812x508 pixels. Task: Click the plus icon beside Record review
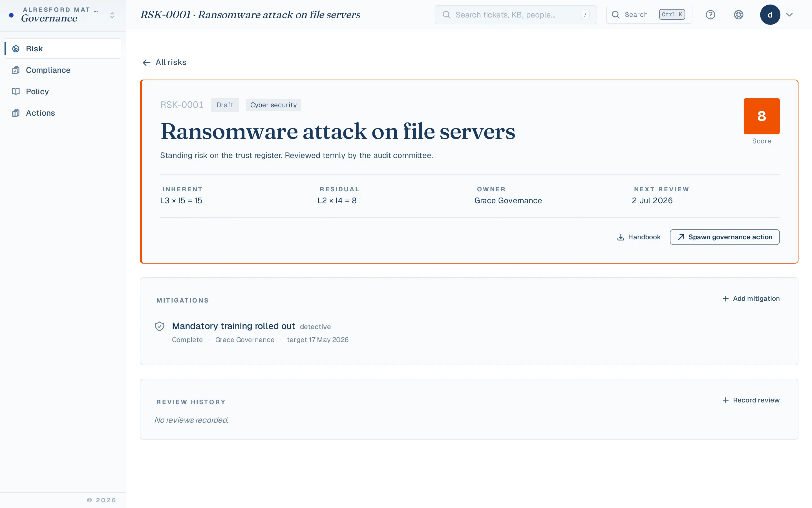coord(725,400)
